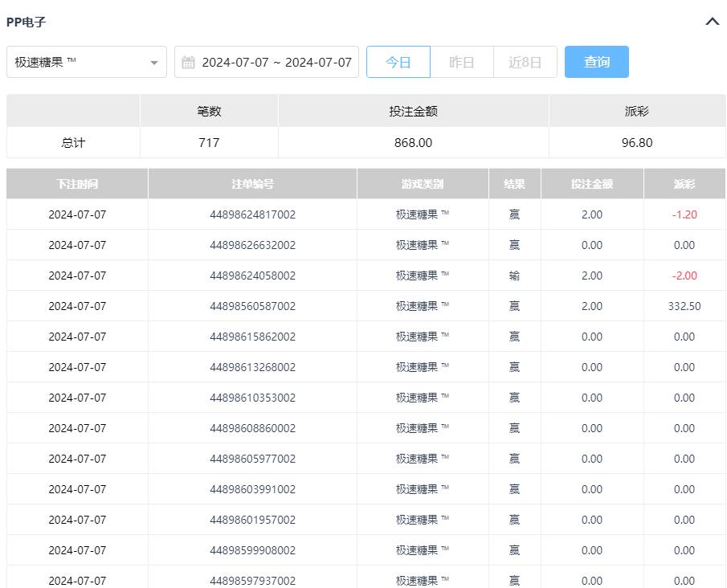
Task: Click the red -2.00 payout value
Action: (684, 276)
